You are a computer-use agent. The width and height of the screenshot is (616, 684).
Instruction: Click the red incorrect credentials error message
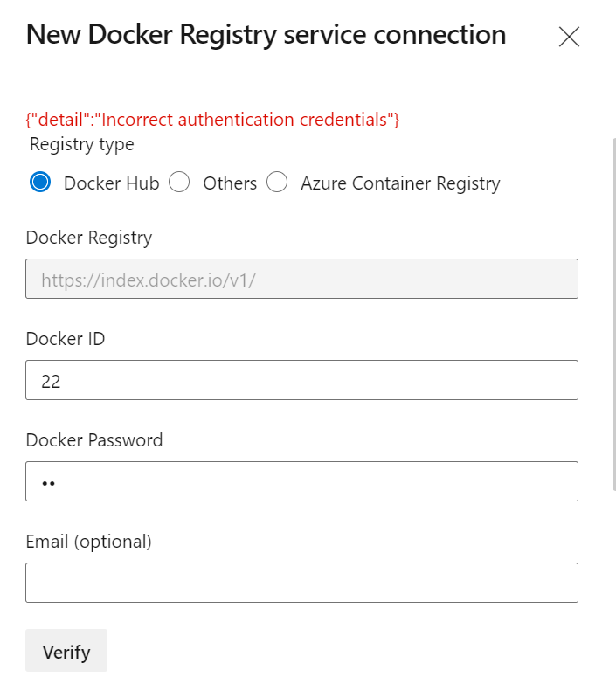coord(212,120)
